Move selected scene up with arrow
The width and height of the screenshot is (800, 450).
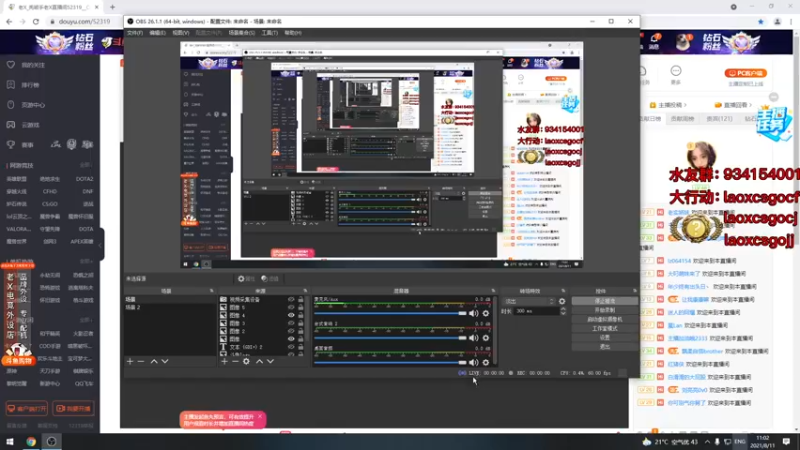point(154,361)
